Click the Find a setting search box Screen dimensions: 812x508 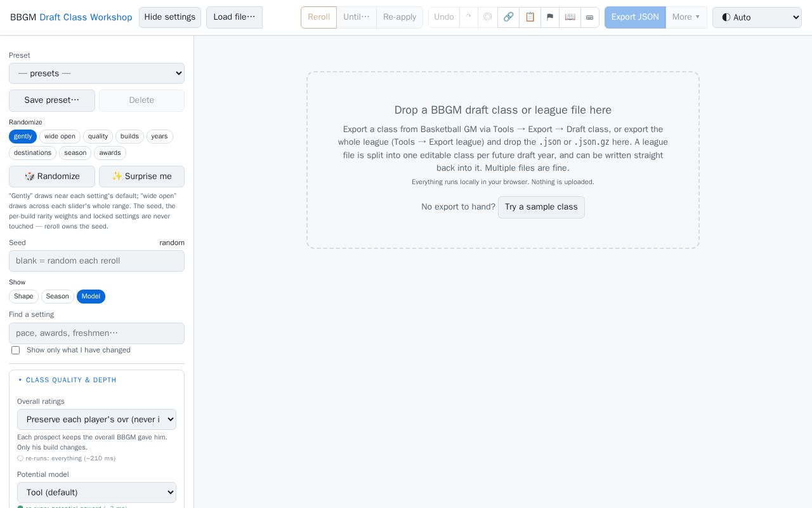click(x=96, y=333)
